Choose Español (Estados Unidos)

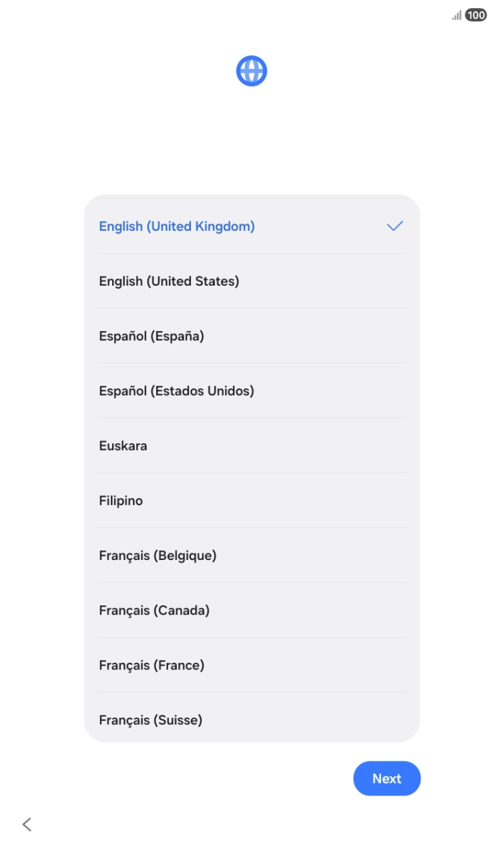[176, 390]
